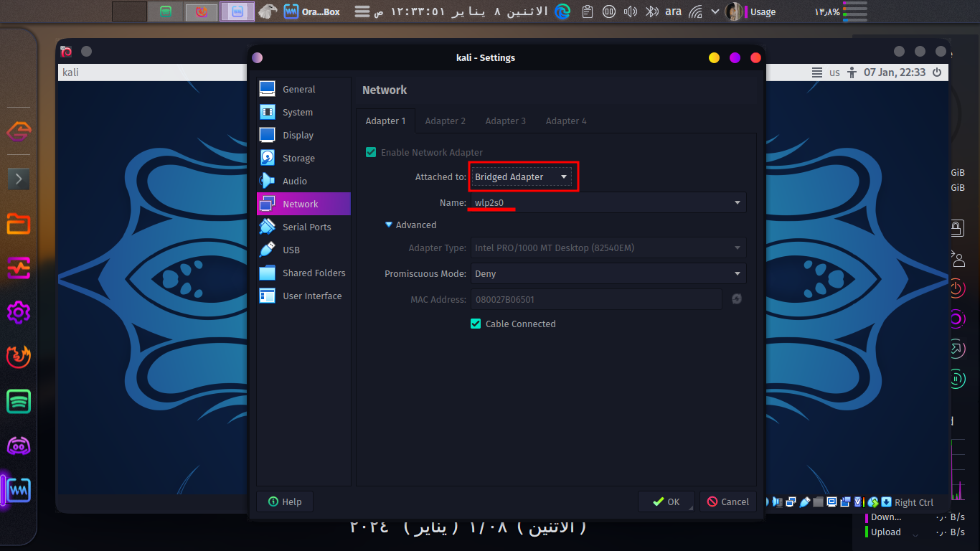Open system settings gear in dock
The width and height of the screenshot is (980, 551).
click(x=19, y=313)
